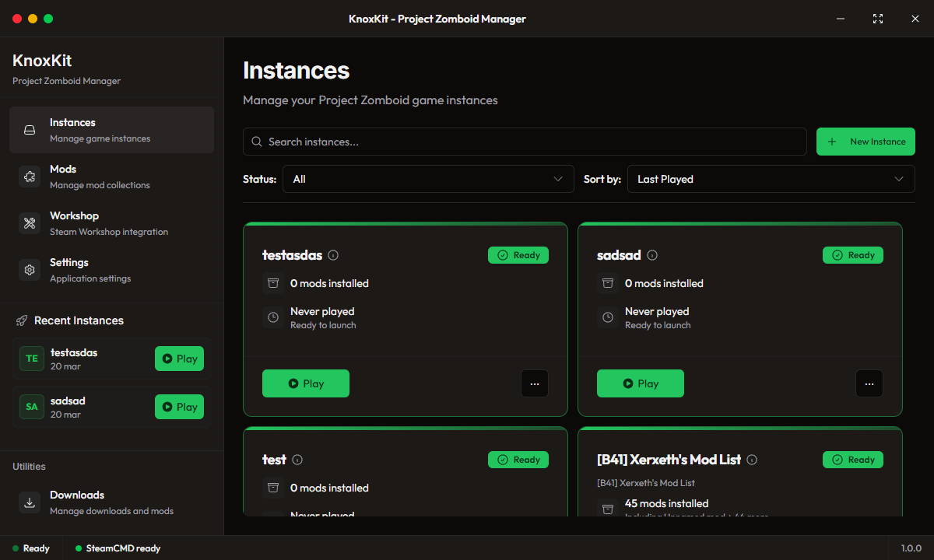Image resolution: width=934 pixels, height=560 pixels.
Task: Open the Mods sidebar section
Action: click(111, 177)
